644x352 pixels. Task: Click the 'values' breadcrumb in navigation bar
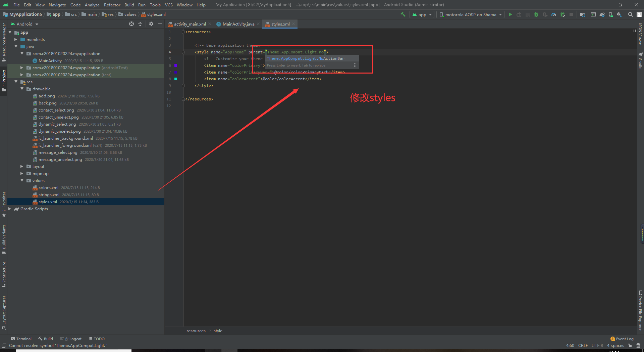(x=127, y=14)
